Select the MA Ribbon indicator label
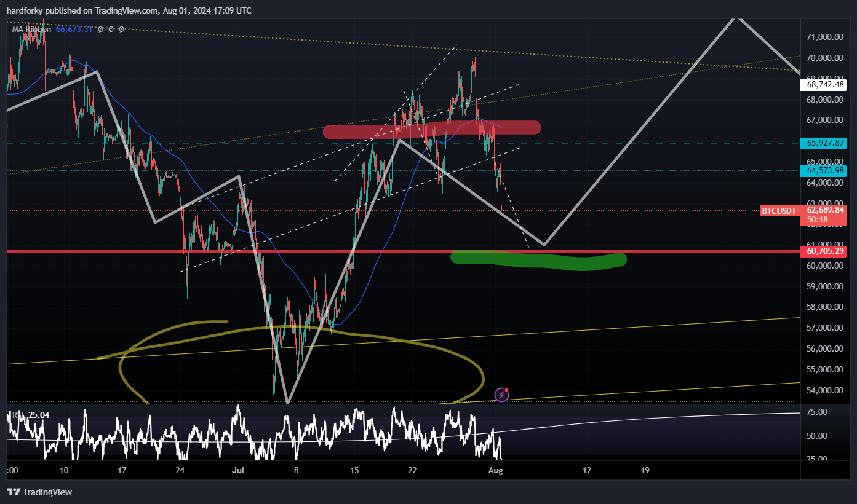Screen dimensions: 857x504 [30, 29]
